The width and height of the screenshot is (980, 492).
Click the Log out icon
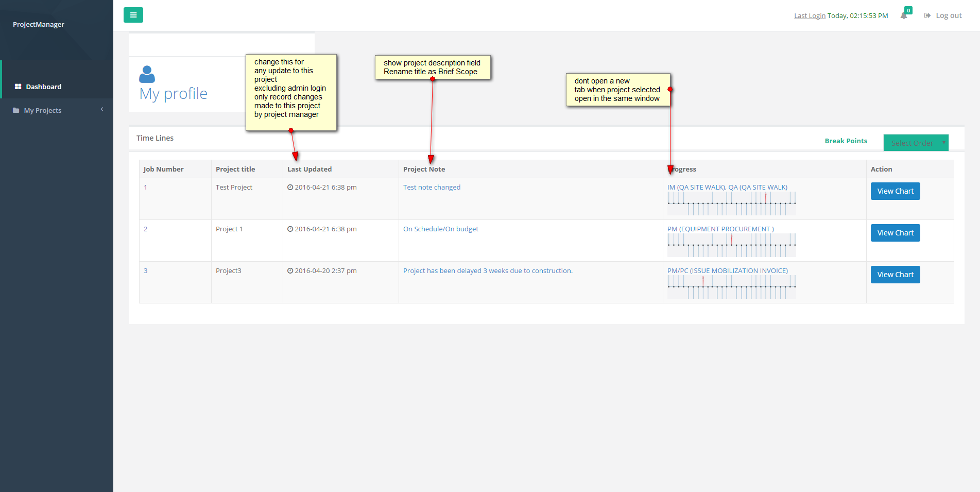927,15
